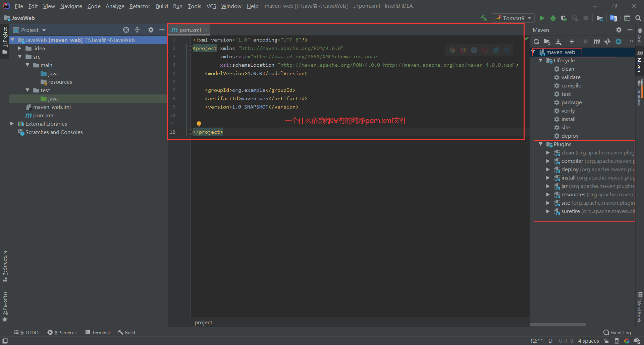Collapse the test folder in tree

pyautogui.click(x=28, y=90)
